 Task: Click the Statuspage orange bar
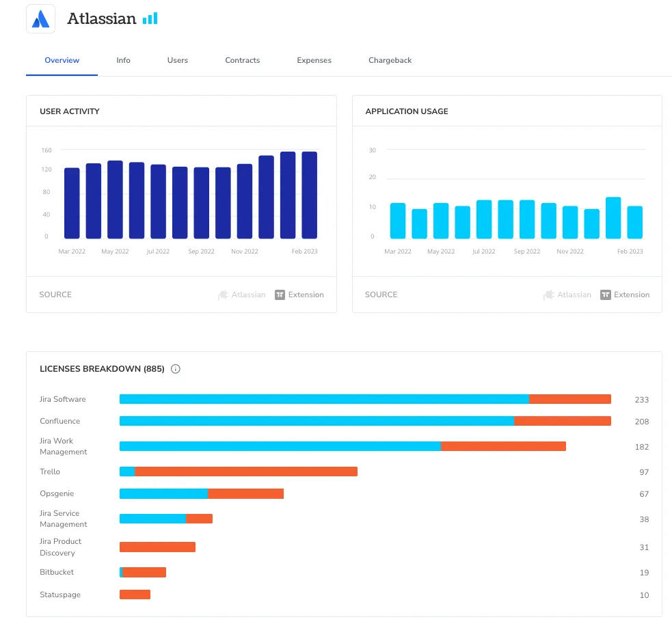pos(135,595)
